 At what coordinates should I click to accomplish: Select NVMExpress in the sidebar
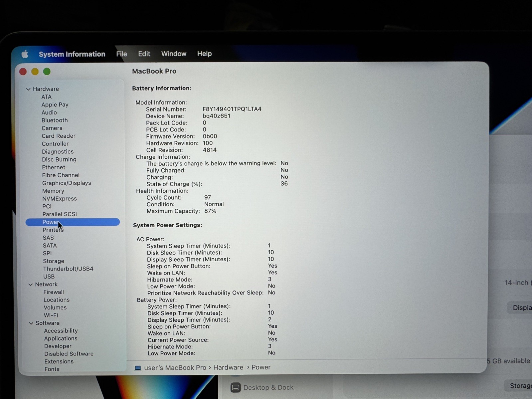click(x=60, y=199)
